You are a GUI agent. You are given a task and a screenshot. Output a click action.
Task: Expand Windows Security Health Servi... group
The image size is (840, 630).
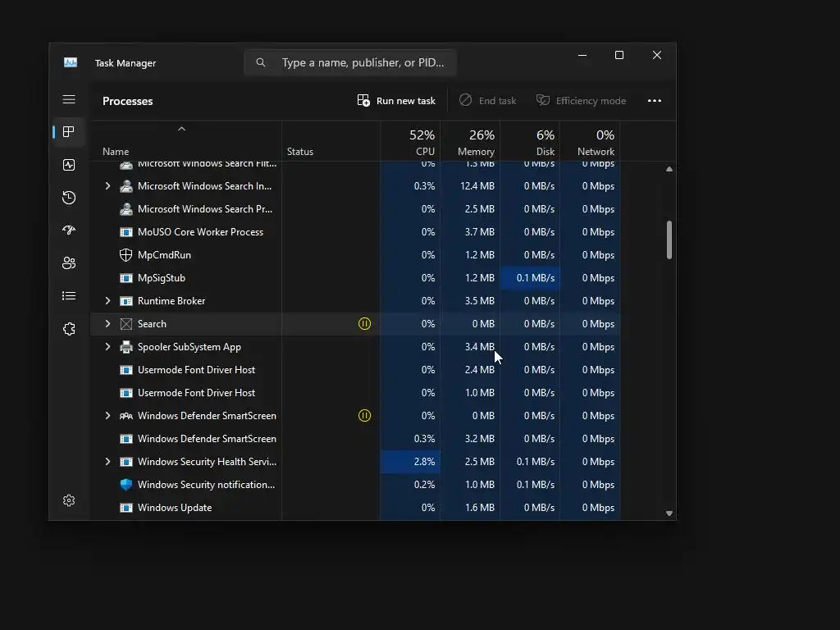pos(107,461)
